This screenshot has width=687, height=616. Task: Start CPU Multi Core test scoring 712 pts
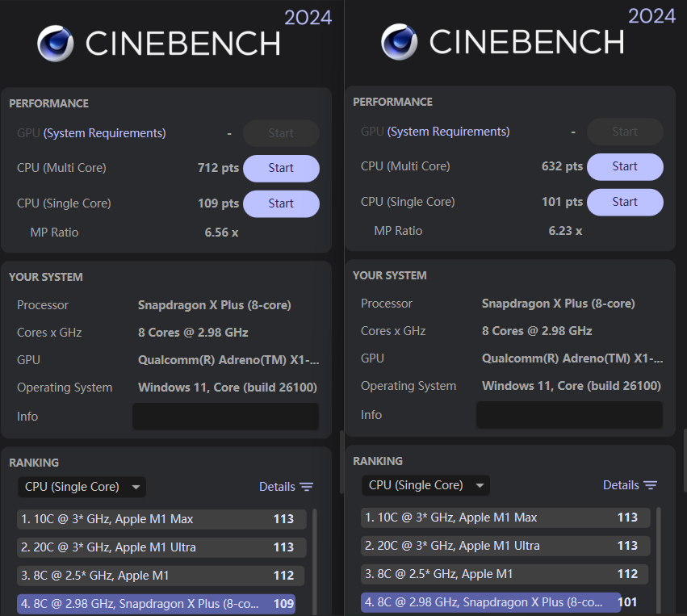point(281,168)
